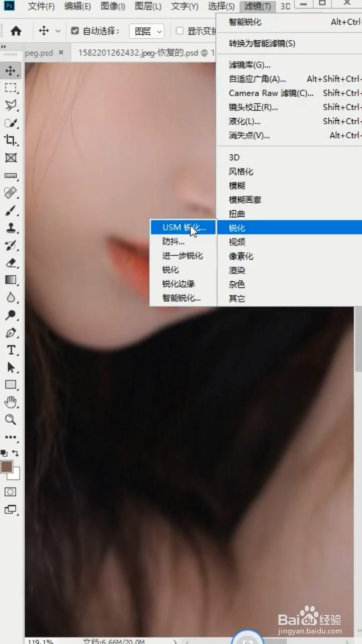Image resolution: width=362 pixels, height=644 pixels.
Task: Open the 选择(S) menu
Action: (221, 7)
